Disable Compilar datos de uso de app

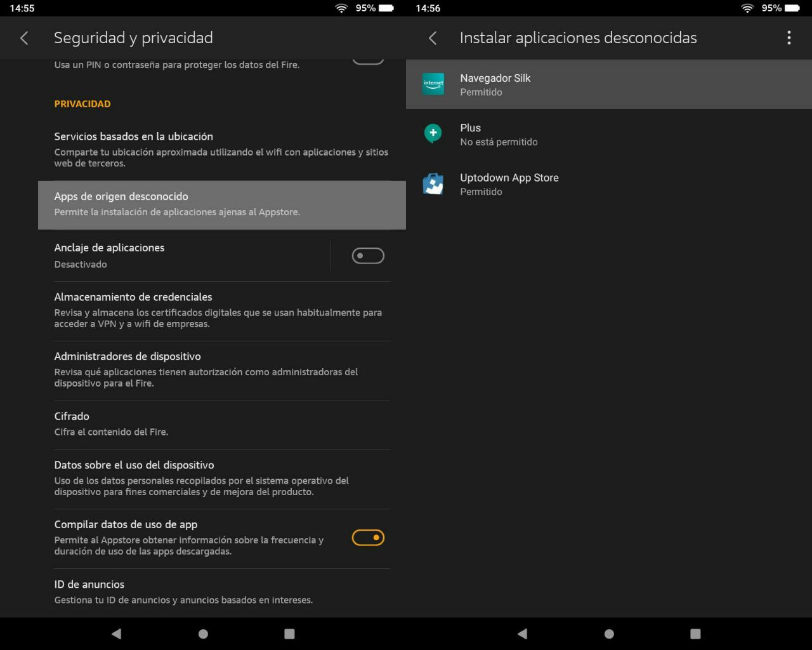tap(368, 538)
